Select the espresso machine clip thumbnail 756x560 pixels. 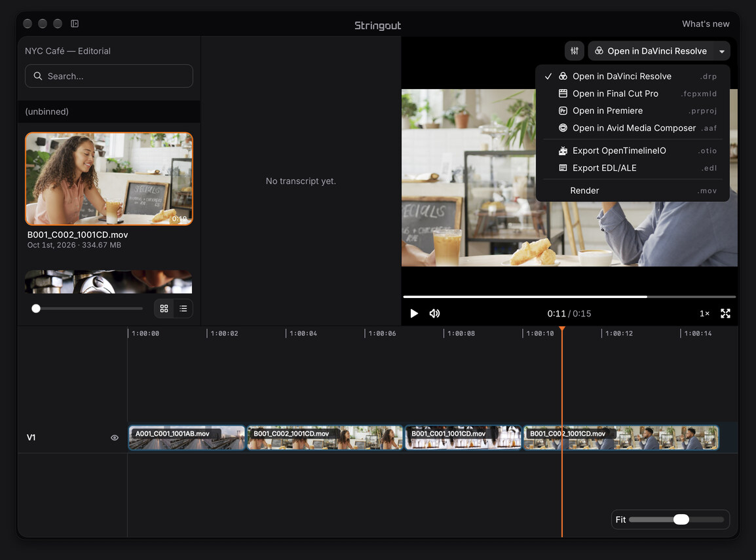coord(109,282)
